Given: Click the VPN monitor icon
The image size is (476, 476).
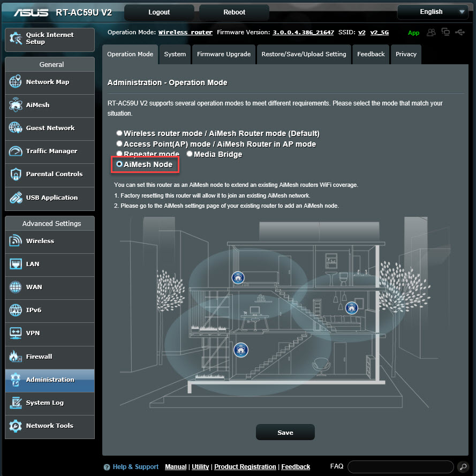Looking at the screenshot, I should [x=15, y=333].
